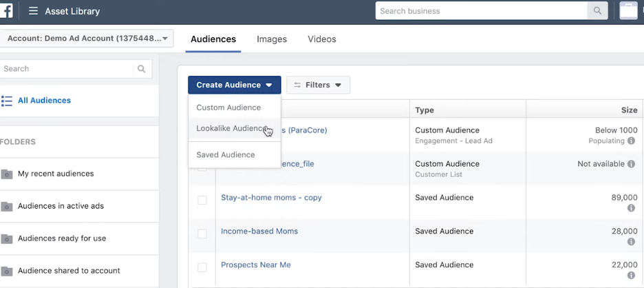
Task: Click the magnifier button in business search
Action: pos(597,11)
